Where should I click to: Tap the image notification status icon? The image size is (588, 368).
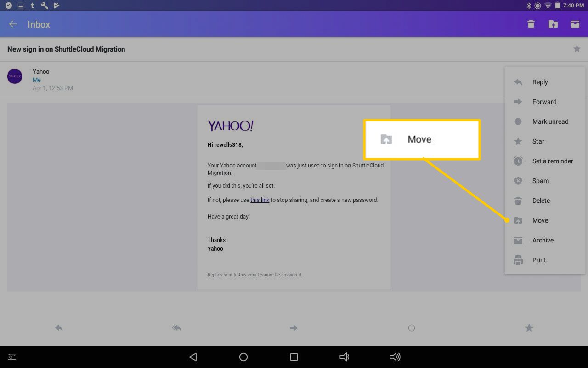click(x=20, y=6)
